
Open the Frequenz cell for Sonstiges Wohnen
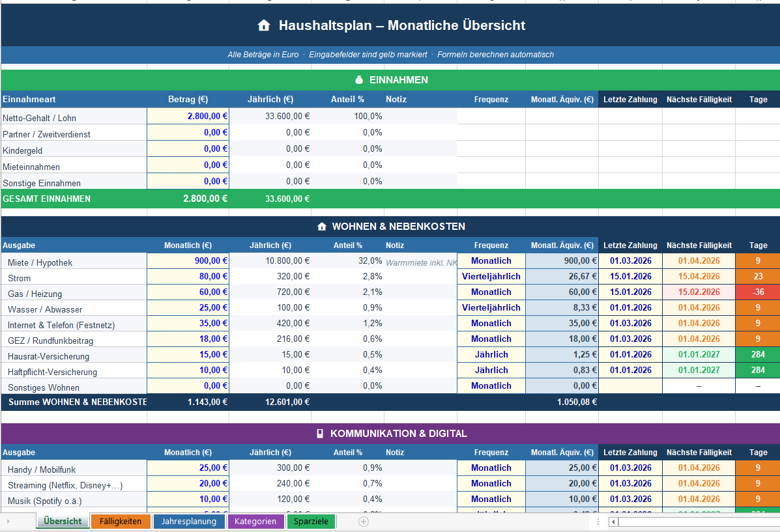pos(491,386)
